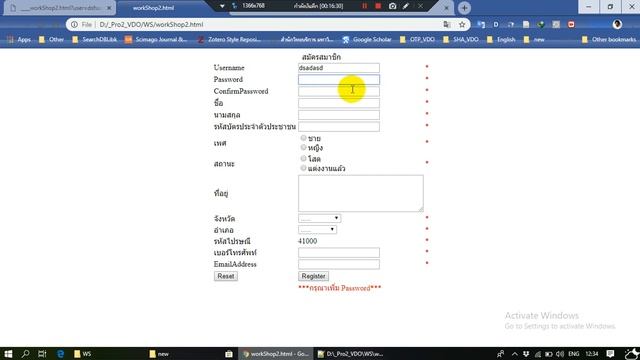
Task: Open the WS folder taskbar item
Action: (x=83, y=354)
